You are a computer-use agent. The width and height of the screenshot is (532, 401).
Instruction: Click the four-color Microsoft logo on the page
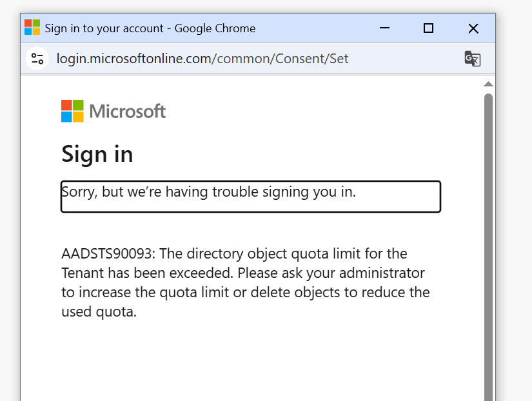pyautogui.click(x=72, y=111)
